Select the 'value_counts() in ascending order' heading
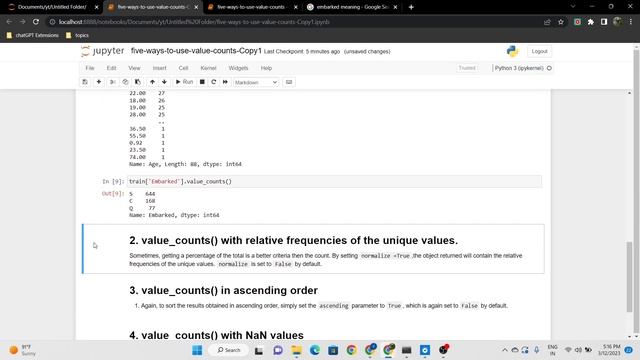 point(223,290)
